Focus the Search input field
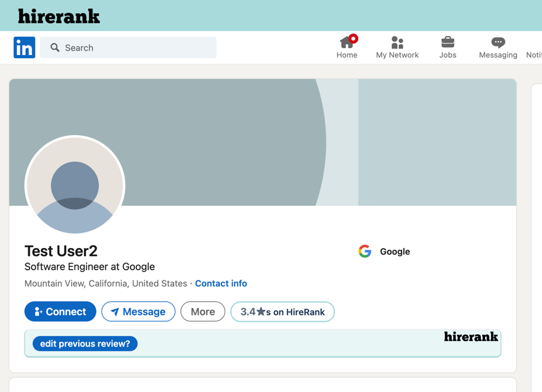 click(128, 47)
